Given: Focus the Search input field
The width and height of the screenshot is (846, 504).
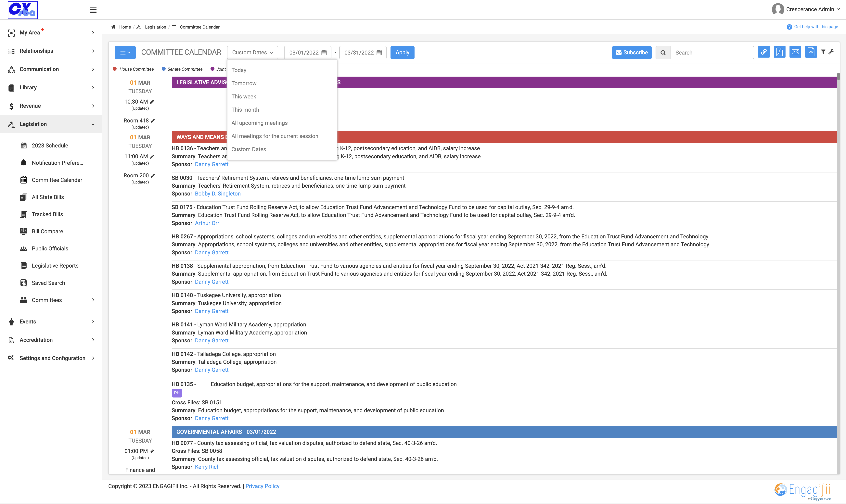Looking at the screenshot, I should coord(712,53).
